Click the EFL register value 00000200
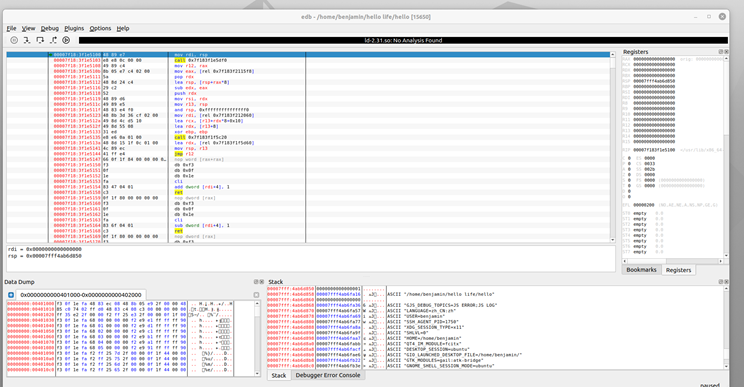Image resolution: width=744 pixels, height=387 pixels. click(x=643, y=205)
